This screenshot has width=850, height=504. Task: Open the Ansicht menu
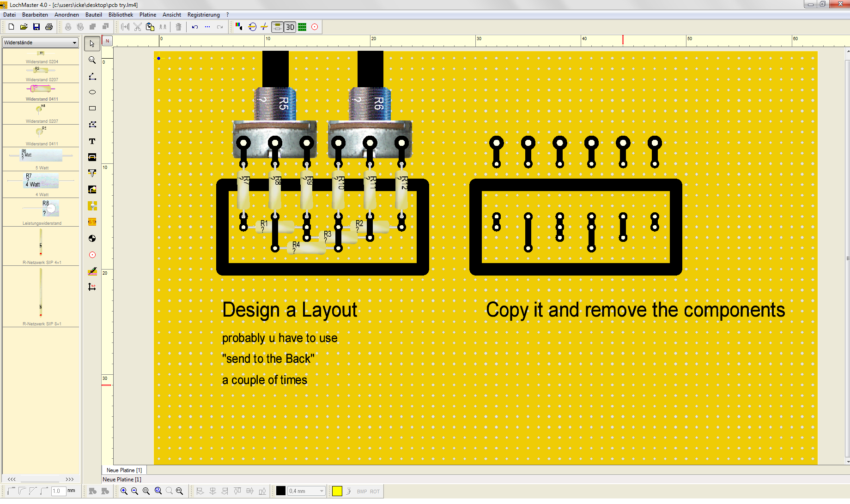point(172,15)
